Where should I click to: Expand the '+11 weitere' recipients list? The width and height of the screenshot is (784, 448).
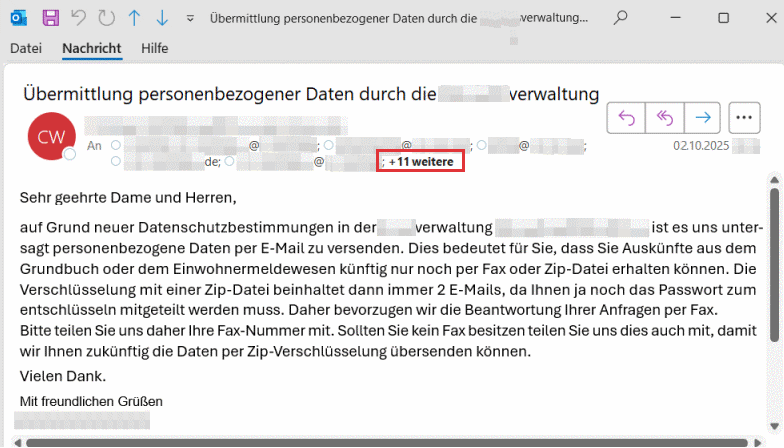click(420, 162)
